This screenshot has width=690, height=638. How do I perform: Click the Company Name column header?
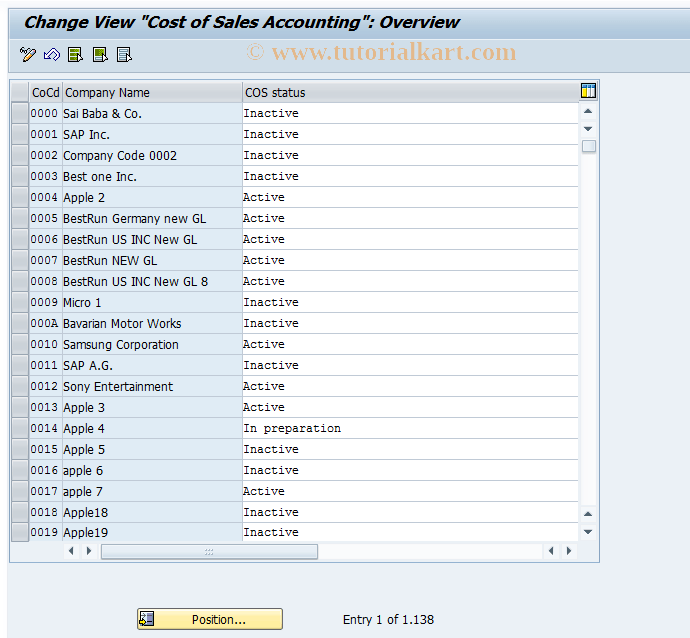tap(152, 92)
